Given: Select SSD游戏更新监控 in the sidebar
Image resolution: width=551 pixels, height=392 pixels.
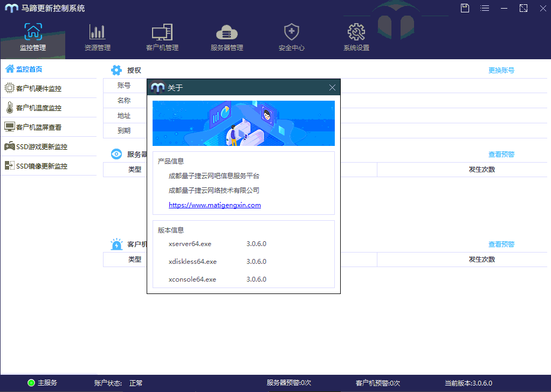Looking at the screenshot, I should (x=49, y=146).
